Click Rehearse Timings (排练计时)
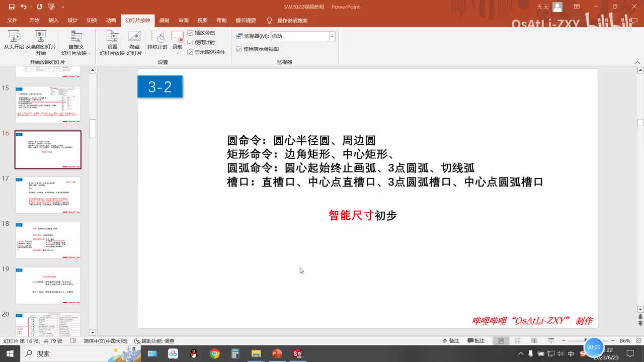The image size is (644, 362). click(x=157, y=40)
